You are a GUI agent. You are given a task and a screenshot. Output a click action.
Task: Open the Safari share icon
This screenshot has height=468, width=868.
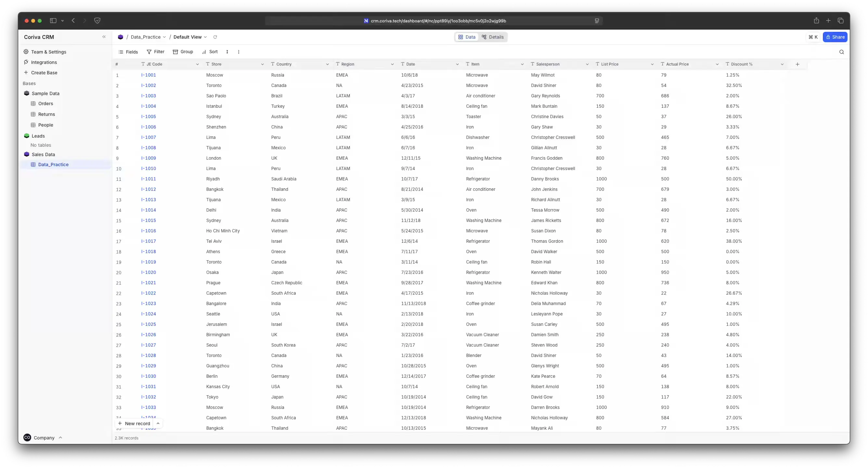click(x=816, y=21)
